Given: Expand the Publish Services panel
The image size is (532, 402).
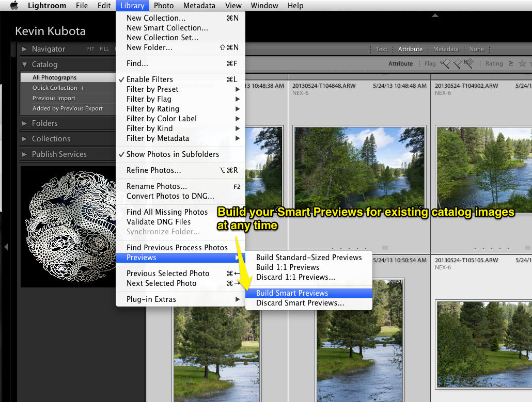Looking at the screenshot, I should click(24, 154).
